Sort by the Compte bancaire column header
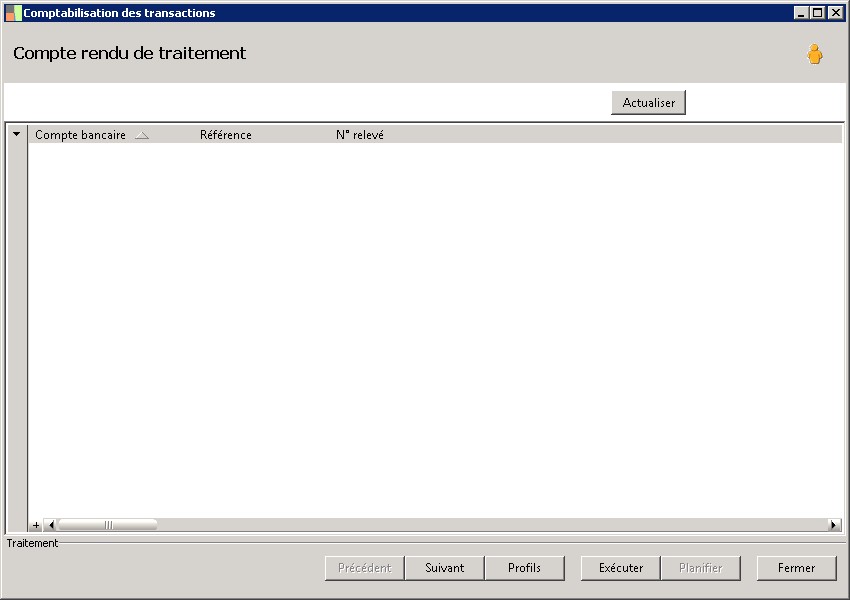This screenshot has width=850, height=600. pyautogui.click(x=80, y=135)
